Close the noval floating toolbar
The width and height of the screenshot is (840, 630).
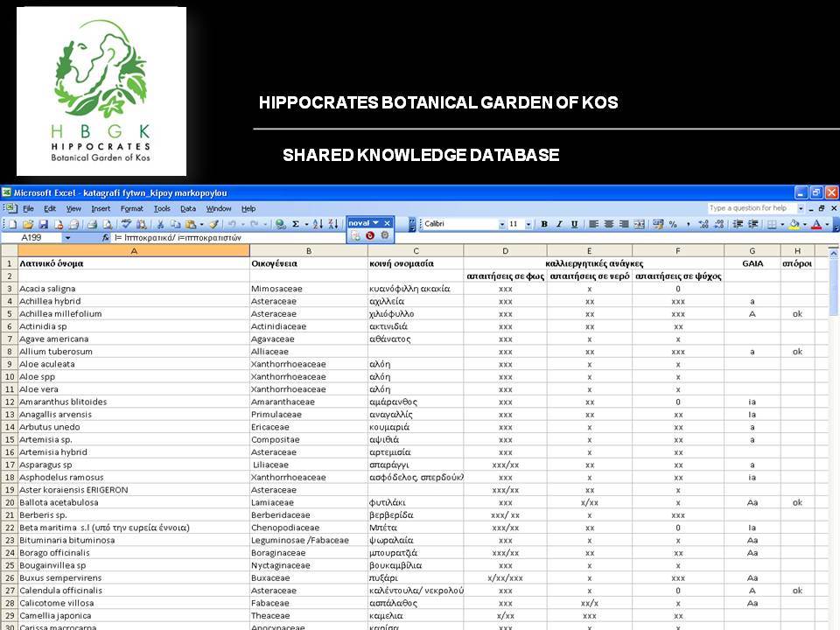pos(388,223)
